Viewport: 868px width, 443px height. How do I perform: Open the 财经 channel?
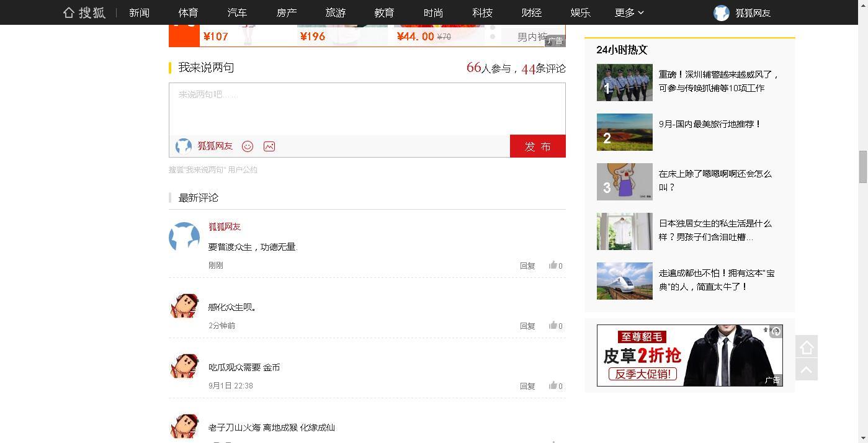531,12
